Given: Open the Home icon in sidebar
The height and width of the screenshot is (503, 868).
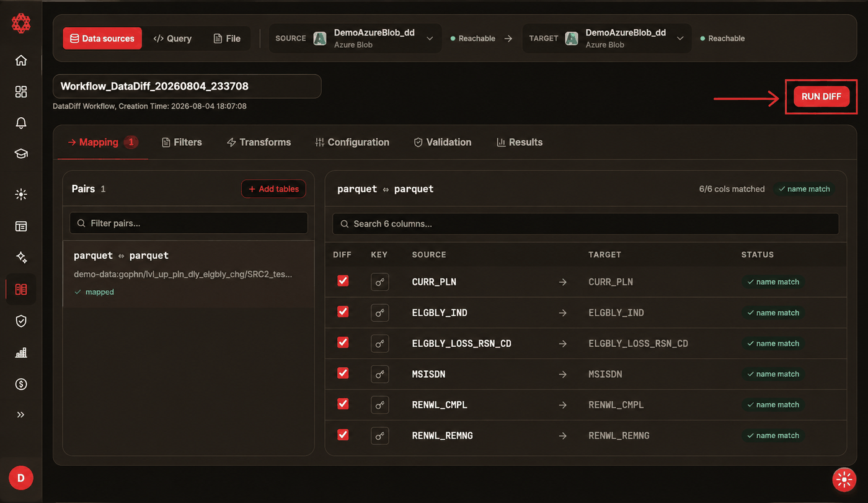Looking at the screenshot, I should 21,60.
